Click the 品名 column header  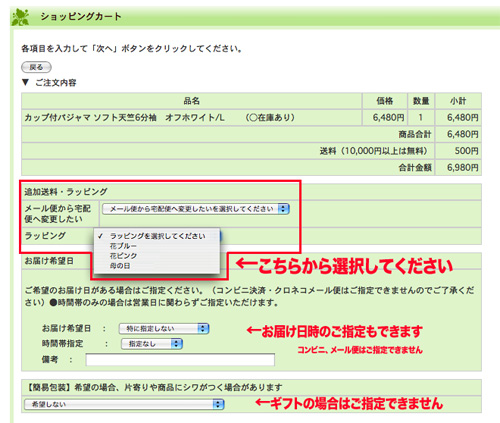point(192,101)
